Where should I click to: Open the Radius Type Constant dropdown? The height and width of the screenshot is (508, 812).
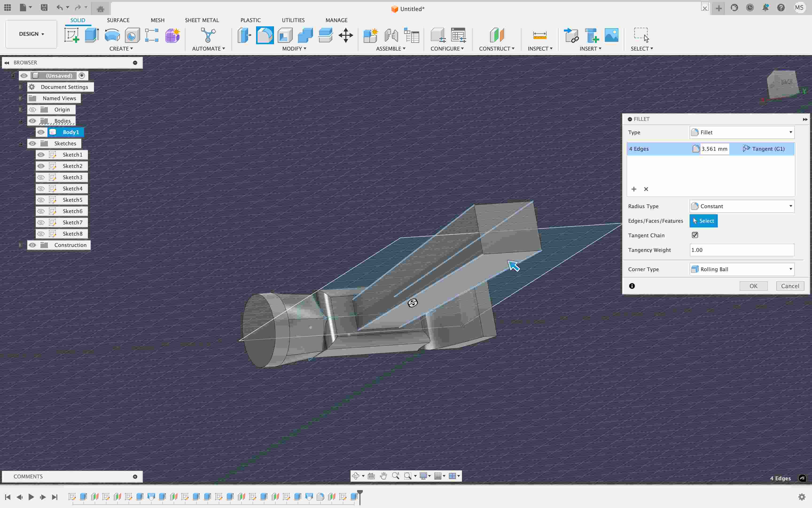[x=742, y=206]
